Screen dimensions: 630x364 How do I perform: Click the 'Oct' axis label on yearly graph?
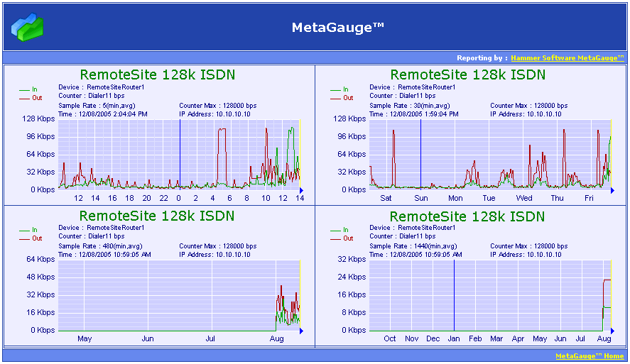(x=390, y=338)
